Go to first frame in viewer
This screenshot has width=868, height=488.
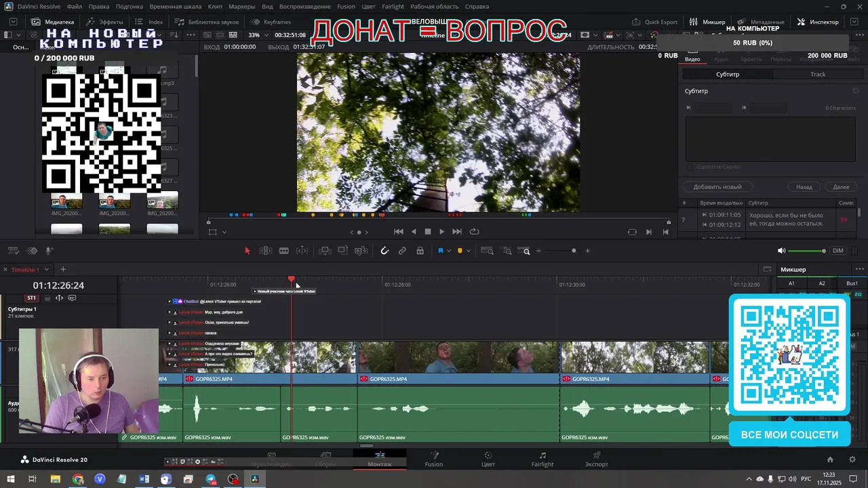pyautogui.click(x=399, y=232)
